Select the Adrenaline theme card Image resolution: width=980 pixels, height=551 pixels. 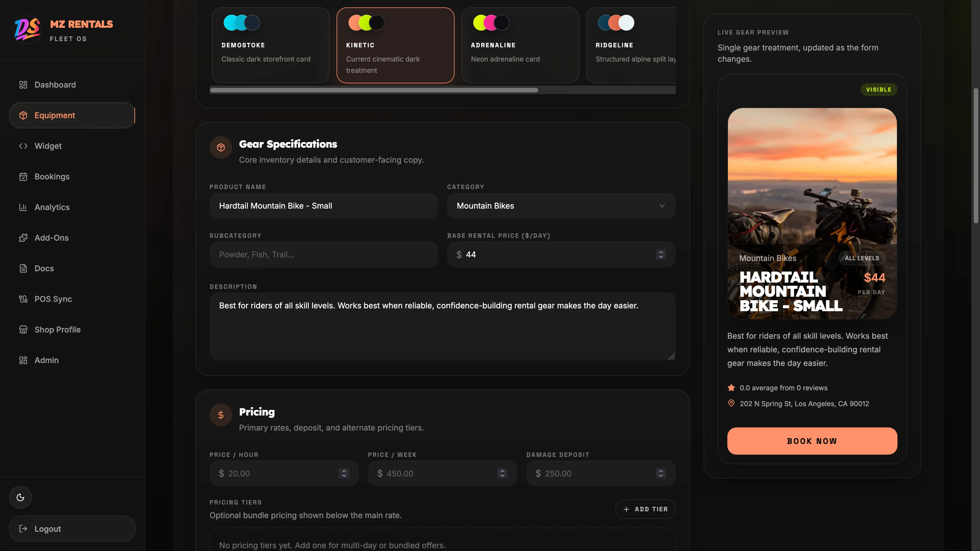pos(520,45)
